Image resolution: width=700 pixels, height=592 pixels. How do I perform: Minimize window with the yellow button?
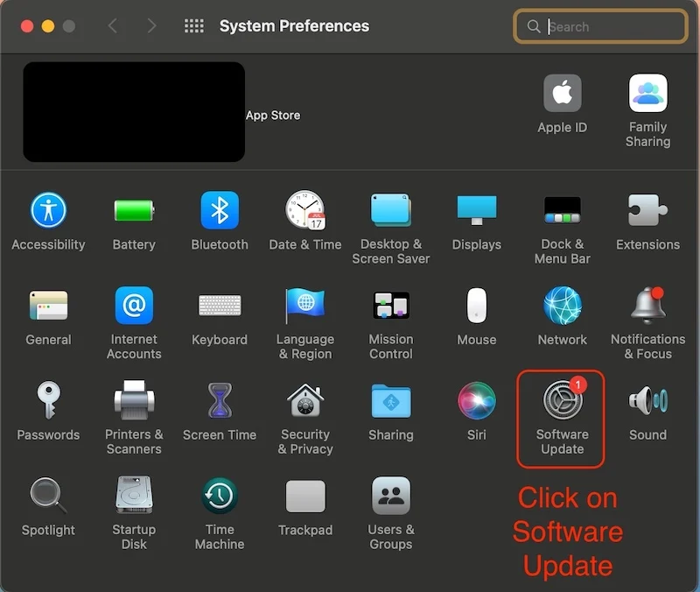(48, 26)
